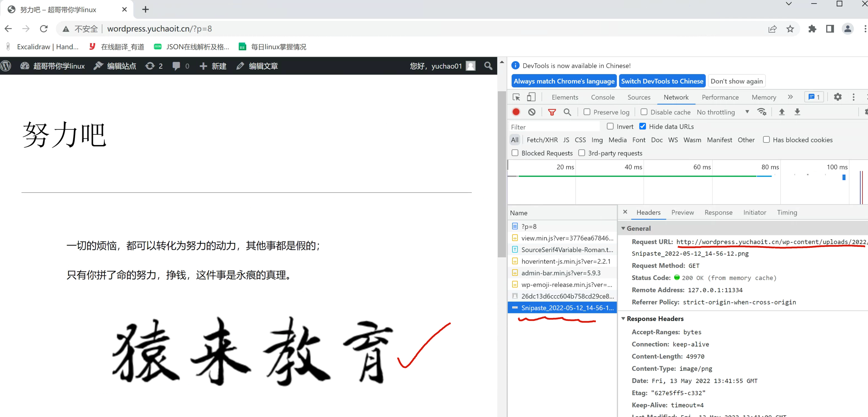Bookmark this page with star icon
868x417 pixels.
tap(790, 29)
